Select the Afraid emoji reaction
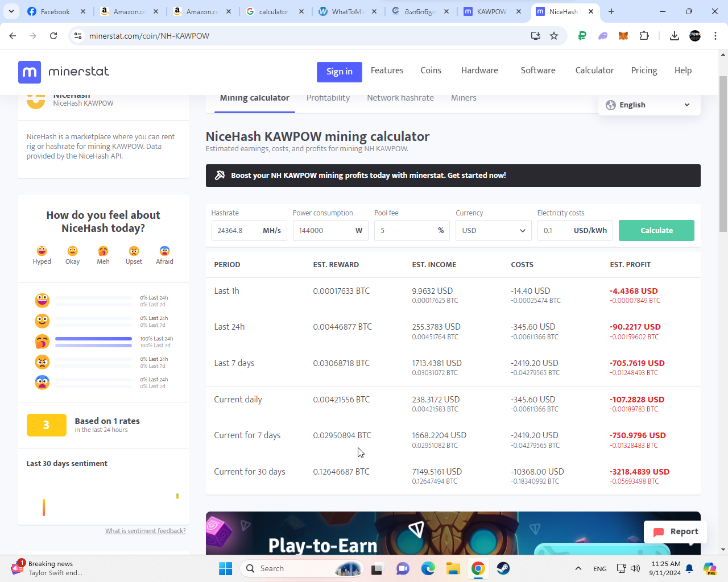This screenshot has width=728, height=582. (164, 251)
